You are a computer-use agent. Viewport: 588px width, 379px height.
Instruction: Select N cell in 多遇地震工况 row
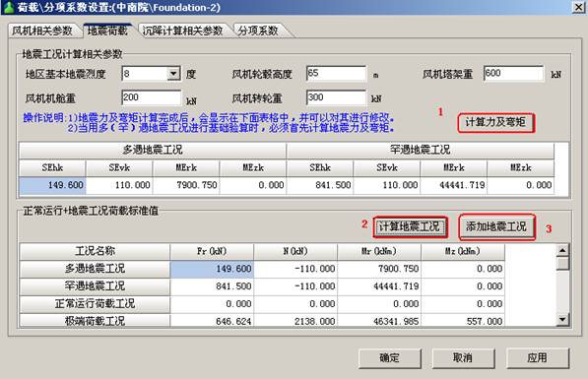tap(295, 269)
